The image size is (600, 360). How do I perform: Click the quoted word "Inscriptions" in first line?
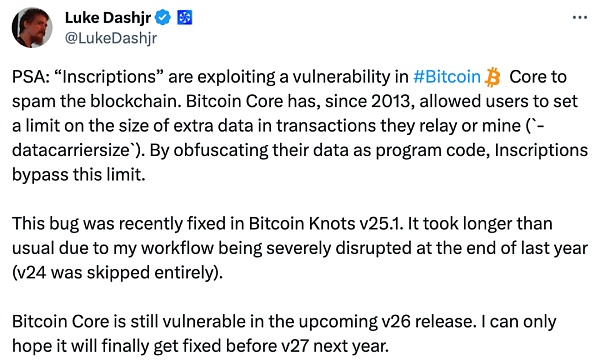(109, 78)
